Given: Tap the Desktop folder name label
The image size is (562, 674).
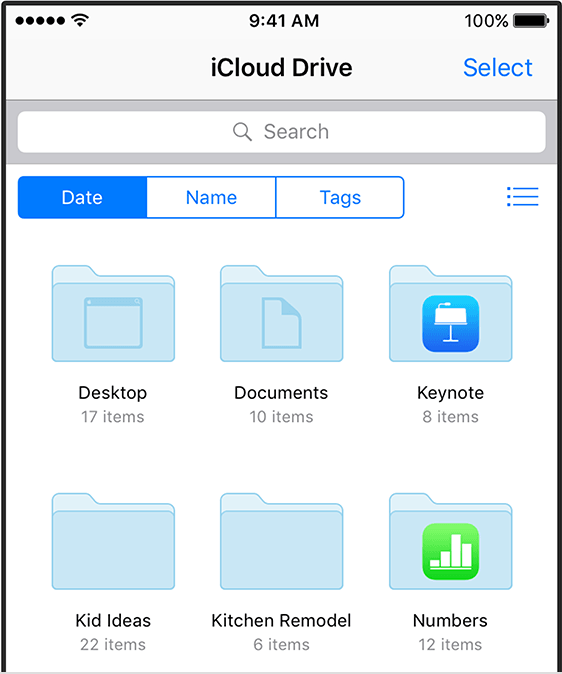Looking at the screenshot, I should 113,393.
